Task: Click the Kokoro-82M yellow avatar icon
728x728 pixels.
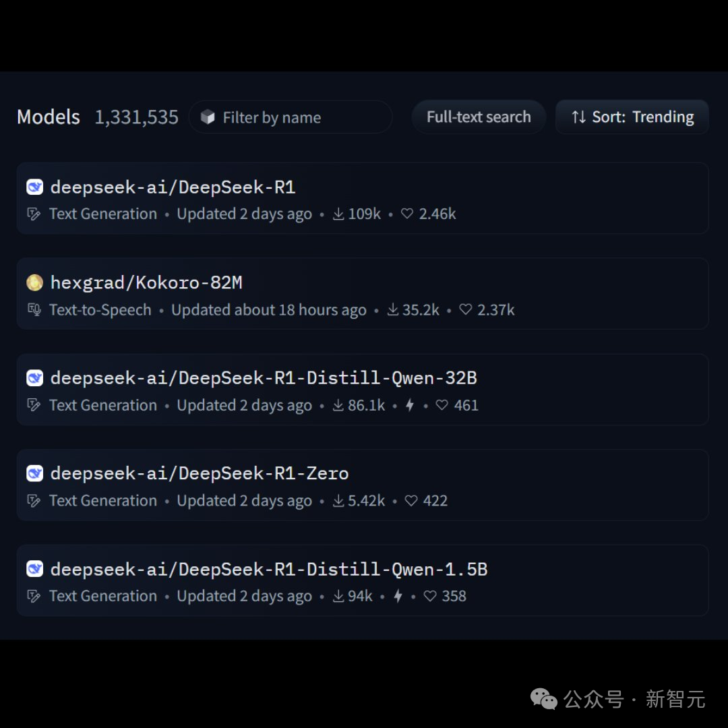Action: pyautogui.click(x=35, y=282)
